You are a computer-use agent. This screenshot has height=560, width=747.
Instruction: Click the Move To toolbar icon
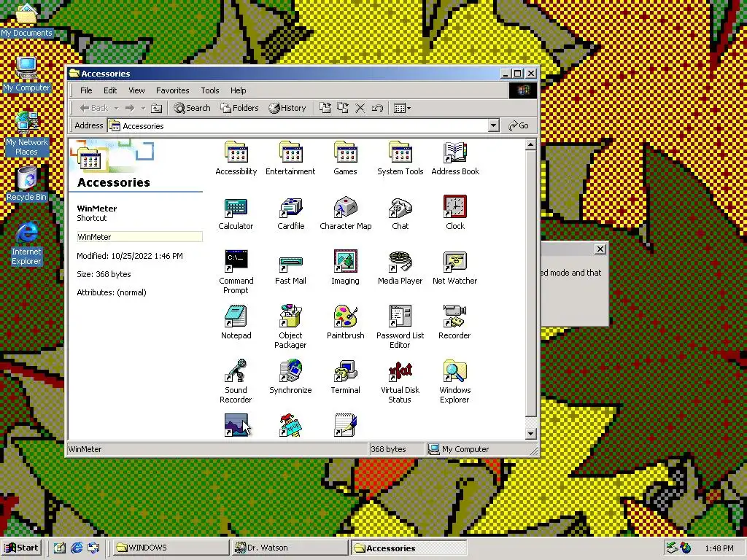[x=325, y=108]
